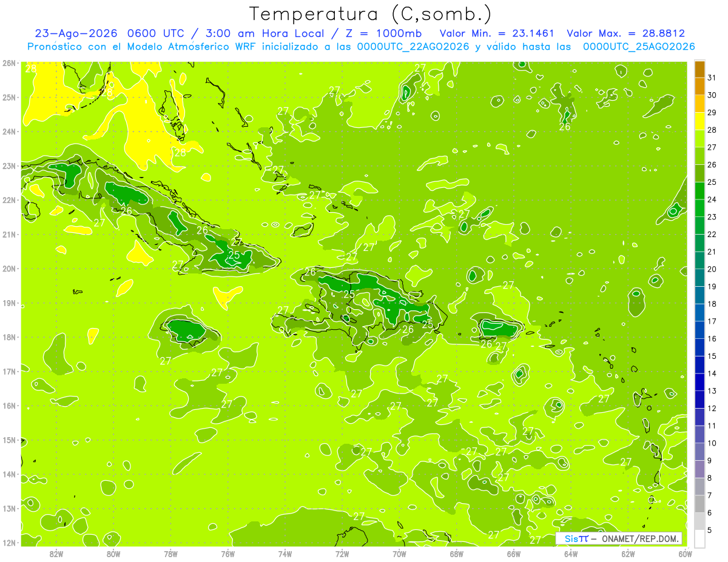The height and width of the screenshot is (562, 728).
Task: Click latitude label "26N"
Action: coord(8,63)
